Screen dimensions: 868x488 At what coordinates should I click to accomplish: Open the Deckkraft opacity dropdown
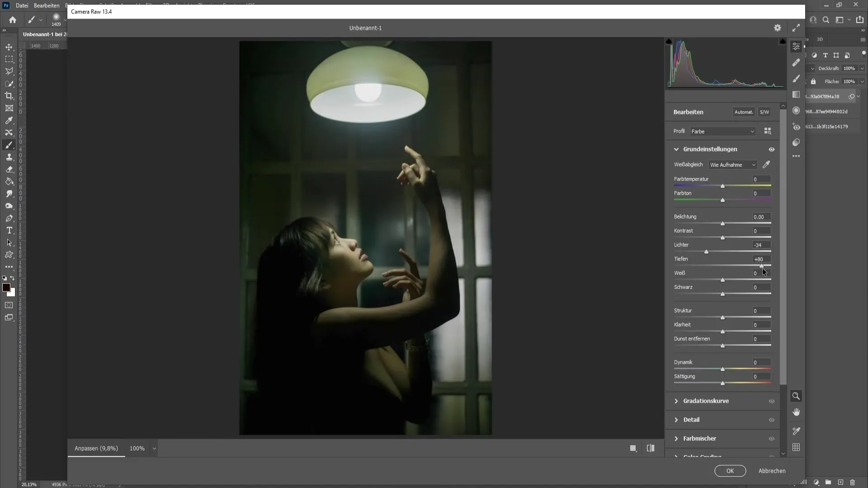pos(862,69)
